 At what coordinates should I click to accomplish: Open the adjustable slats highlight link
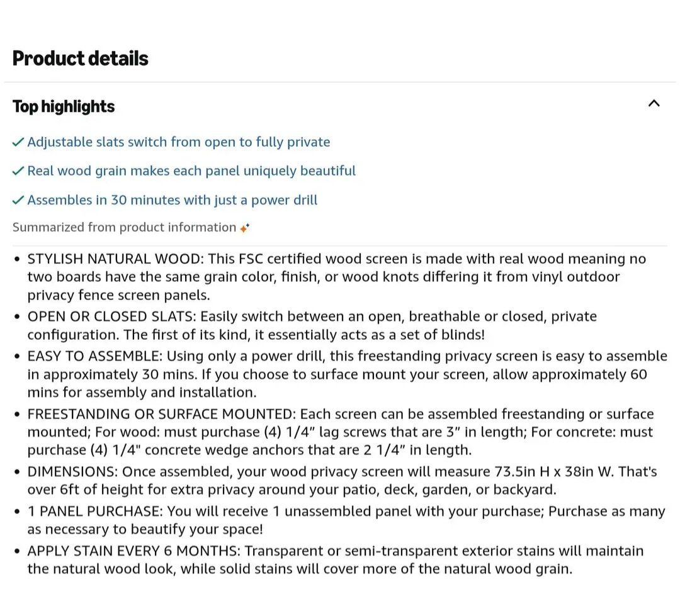[179, 142]
